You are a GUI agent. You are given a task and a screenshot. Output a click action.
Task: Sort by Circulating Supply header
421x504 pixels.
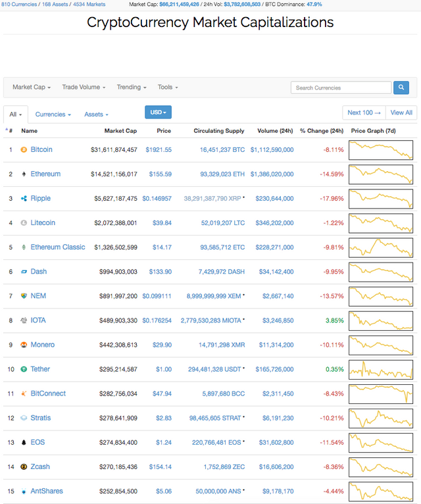point(219,131)
